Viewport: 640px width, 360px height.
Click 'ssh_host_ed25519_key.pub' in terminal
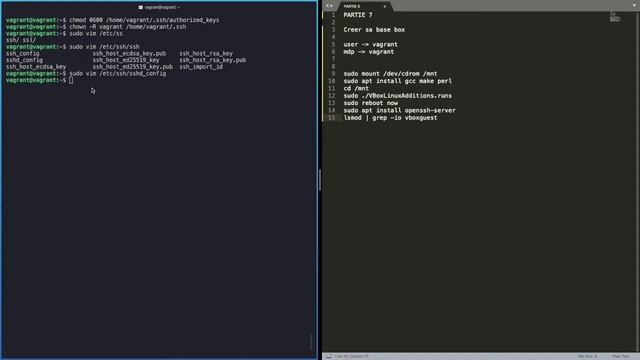132,67
